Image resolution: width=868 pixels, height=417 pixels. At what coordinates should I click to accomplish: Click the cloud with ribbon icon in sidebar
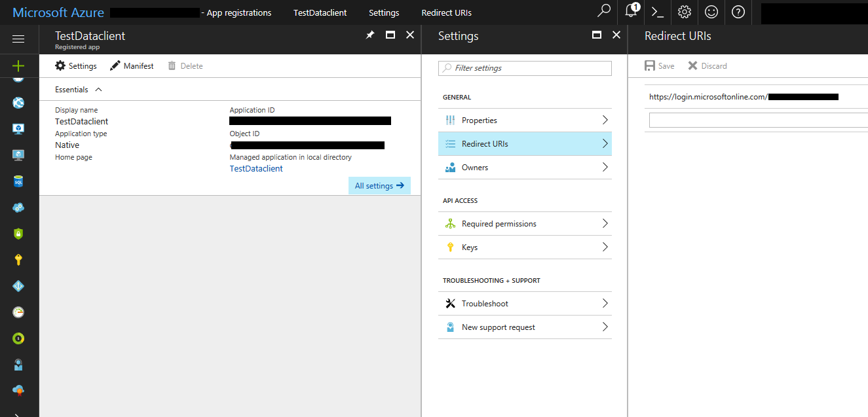(x=18, y=391)
